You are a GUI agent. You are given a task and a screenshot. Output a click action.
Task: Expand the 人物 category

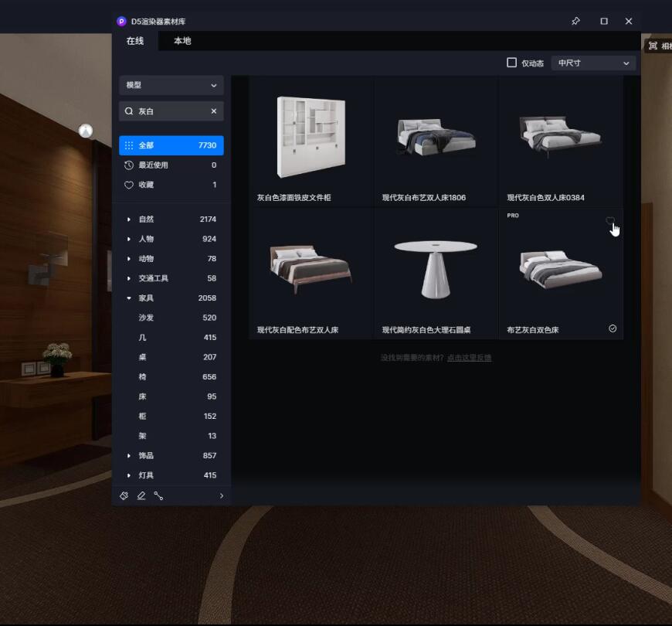(129, 239)
